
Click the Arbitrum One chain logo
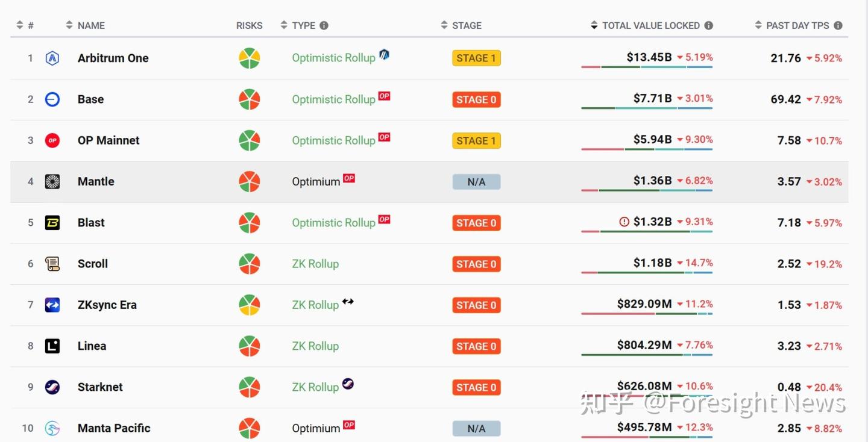(x=52, y=58)
